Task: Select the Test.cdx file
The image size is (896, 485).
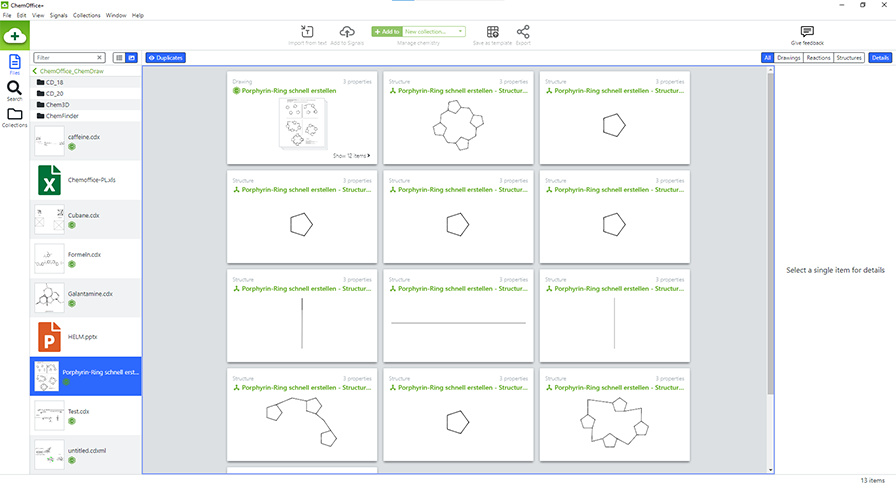Action: click(86, 415)
